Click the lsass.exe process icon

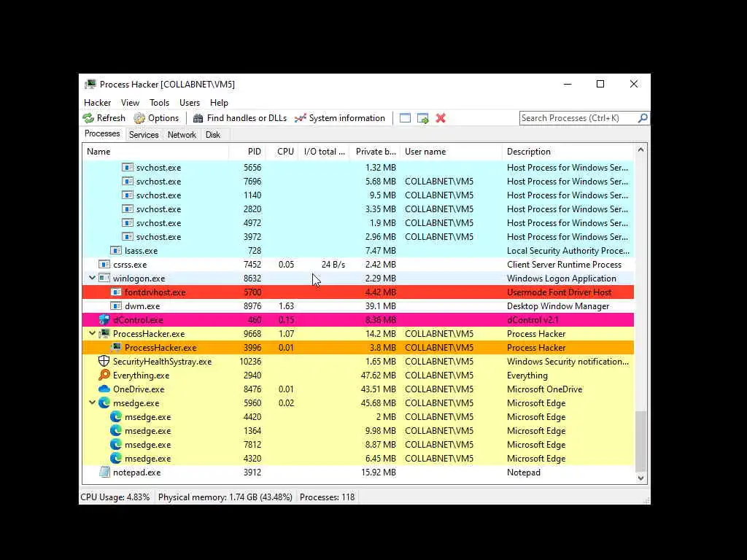pos(116,251)
